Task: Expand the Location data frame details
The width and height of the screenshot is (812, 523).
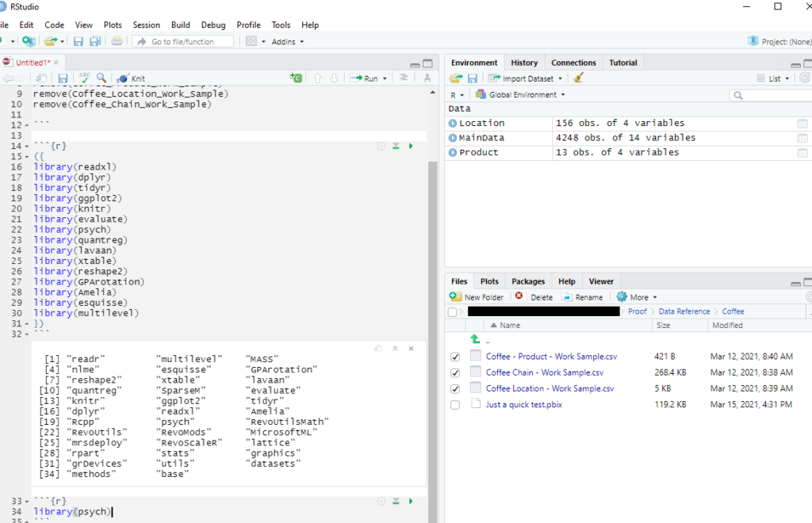Action: (452, 124)
